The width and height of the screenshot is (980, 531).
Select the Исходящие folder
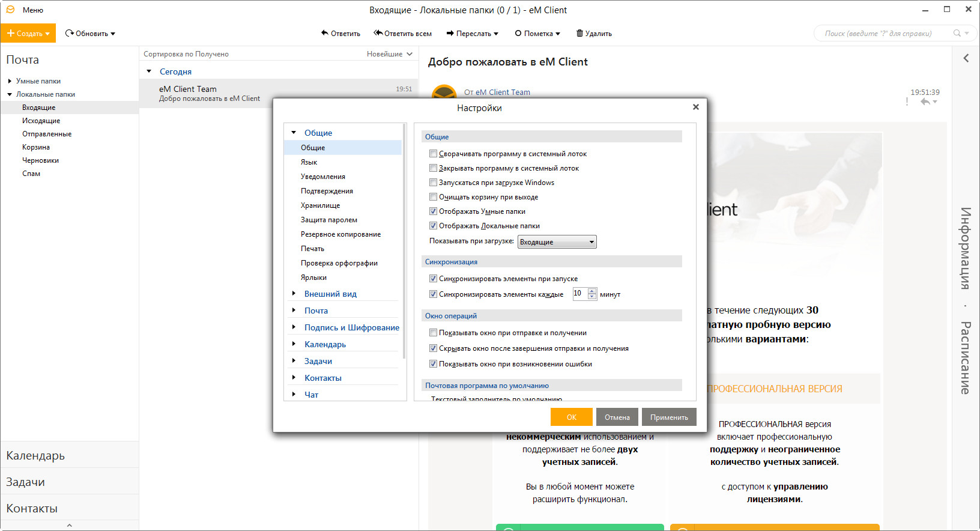coord(41,121)
